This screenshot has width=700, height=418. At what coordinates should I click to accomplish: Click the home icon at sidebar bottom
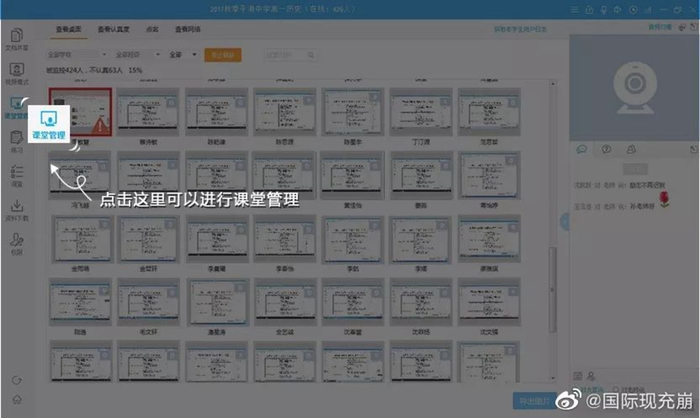(x=17, y=399)
